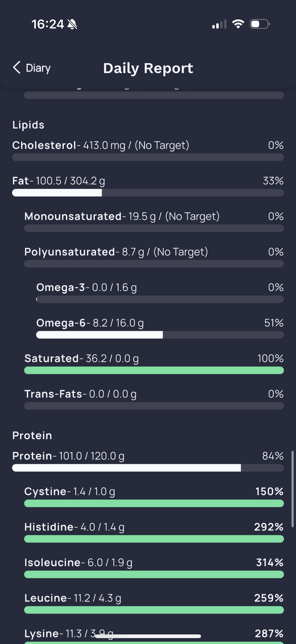Select the Trans-Fats row
The height and width of the screenshot is (644, 296).
click(x=154, y=398)
